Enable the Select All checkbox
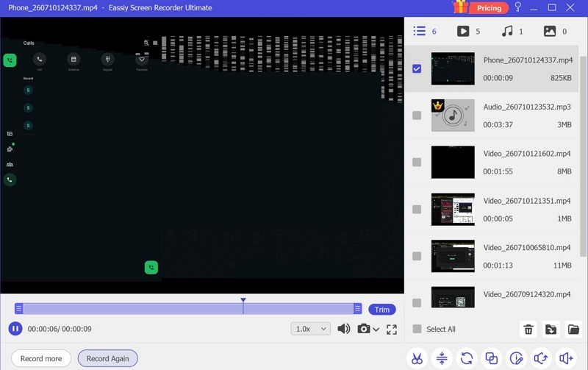The image size is (588, 370). [x=417, y=329]
